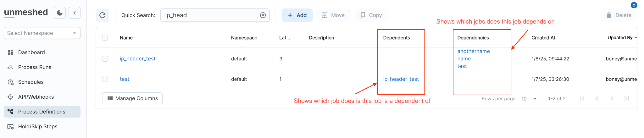Open the Schedules menu item

(x=31, y=82)
